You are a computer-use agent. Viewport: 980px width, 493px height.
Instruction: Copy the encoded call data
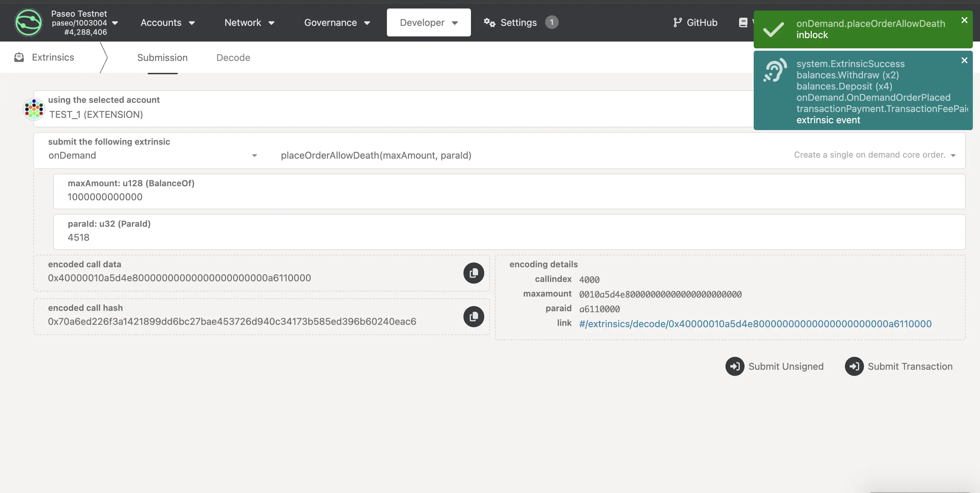click(473, 273)
